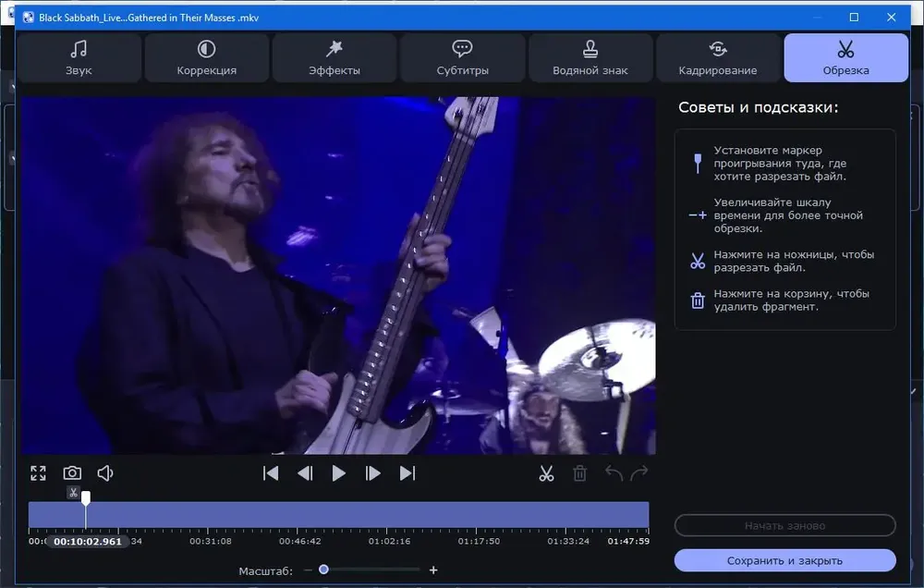Undo the last action

click(614, 473)
